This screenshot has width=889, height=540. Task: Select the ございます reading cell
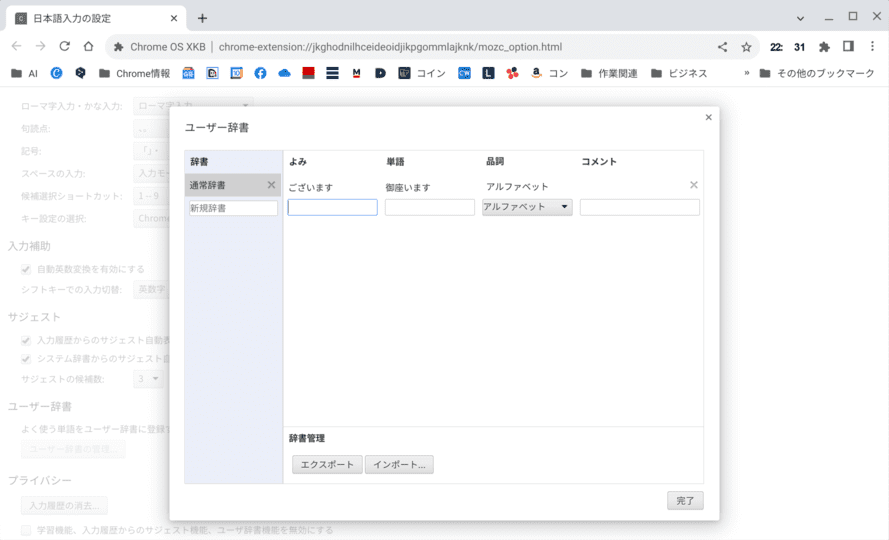(x=311, y=187)
